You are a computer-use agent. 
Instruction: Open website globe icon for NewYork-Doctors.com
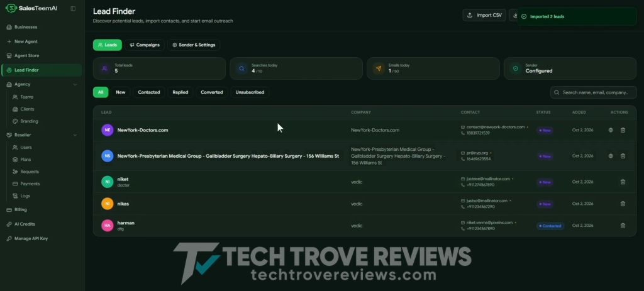611,130
